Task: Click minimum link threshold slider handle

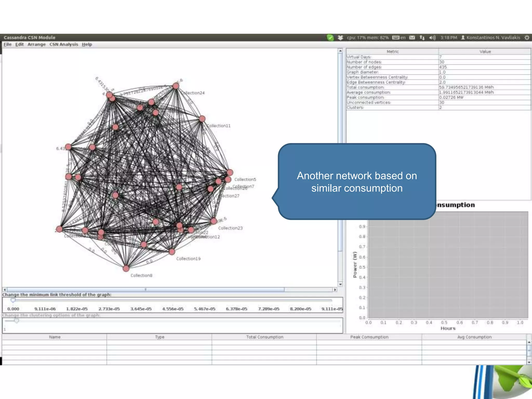Action: point(13,300)
